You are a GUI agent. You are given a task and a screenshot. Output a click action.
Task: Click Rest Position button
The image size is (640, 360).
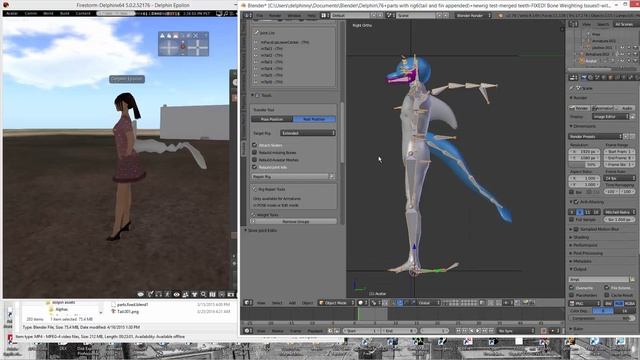tap(314, 119)
